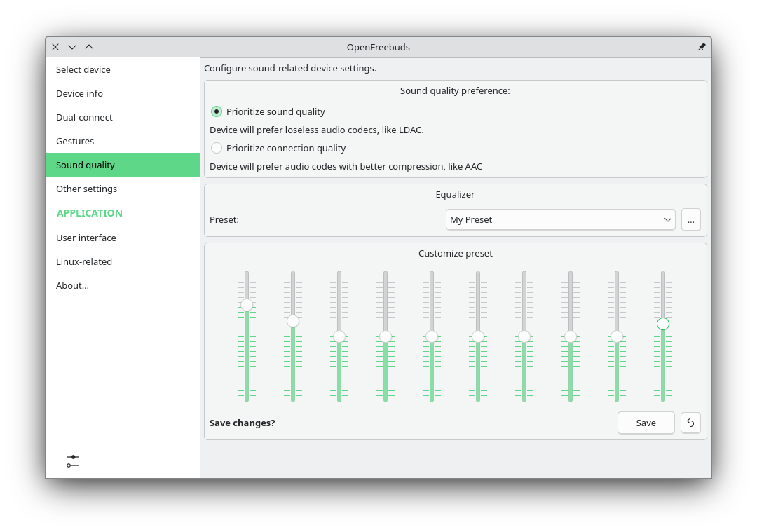757x532 pixels.
Task: Open User interface settings
Action: tap(86, 238)
